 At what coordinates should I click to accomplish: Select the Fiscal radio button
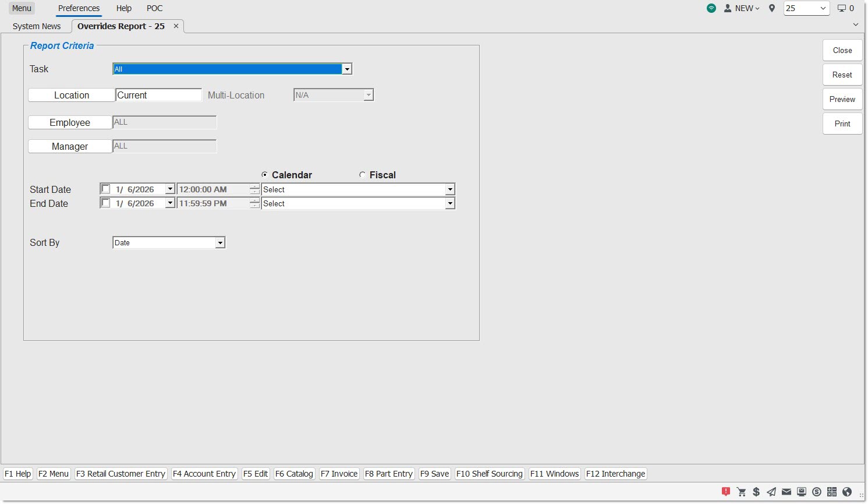click(362, 175)
